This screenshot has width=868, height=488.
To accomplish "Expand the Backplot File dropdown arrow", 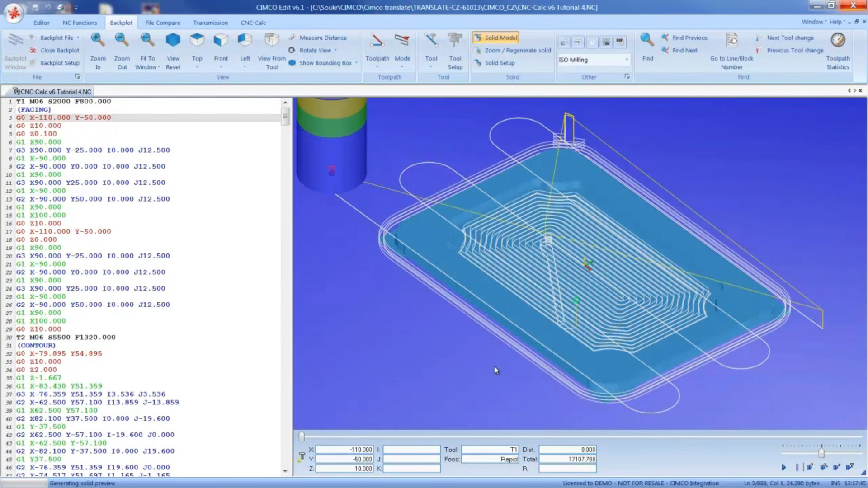I will 78,38.
